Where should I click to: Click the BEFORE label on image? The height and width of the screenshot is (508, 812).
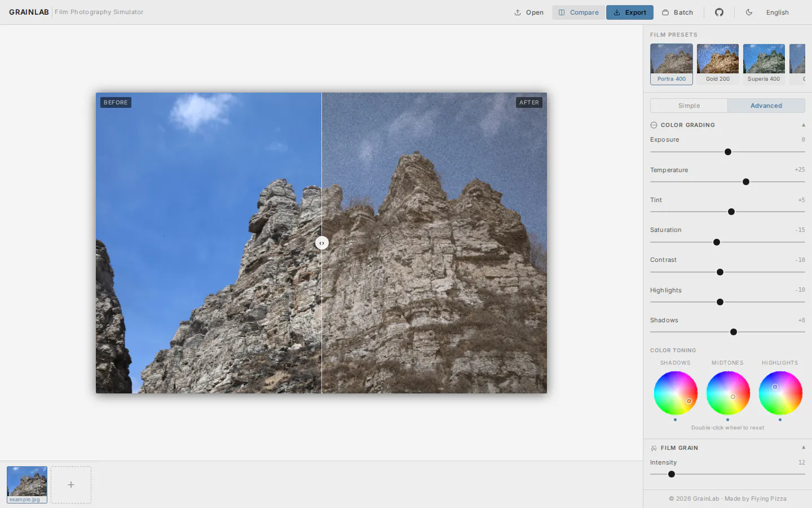pos(116,103)
